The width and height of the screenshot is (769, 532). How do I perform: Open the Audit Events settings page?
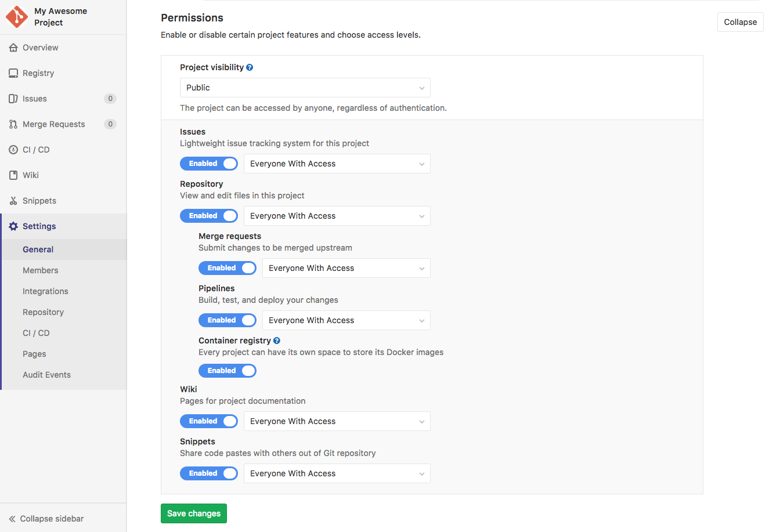point(46,375)
